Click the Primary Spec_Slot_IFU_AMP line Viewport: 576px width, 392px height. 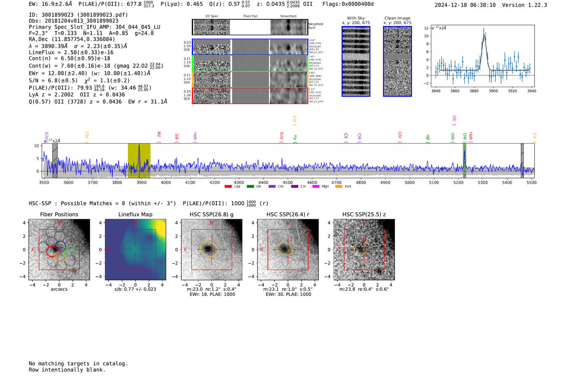[95, 27]
